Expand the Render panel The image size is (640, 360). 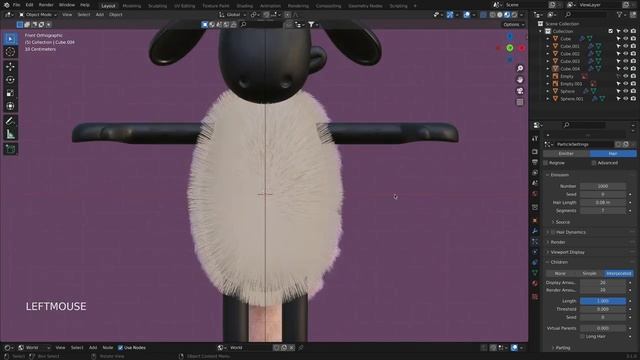coord(558,242)
